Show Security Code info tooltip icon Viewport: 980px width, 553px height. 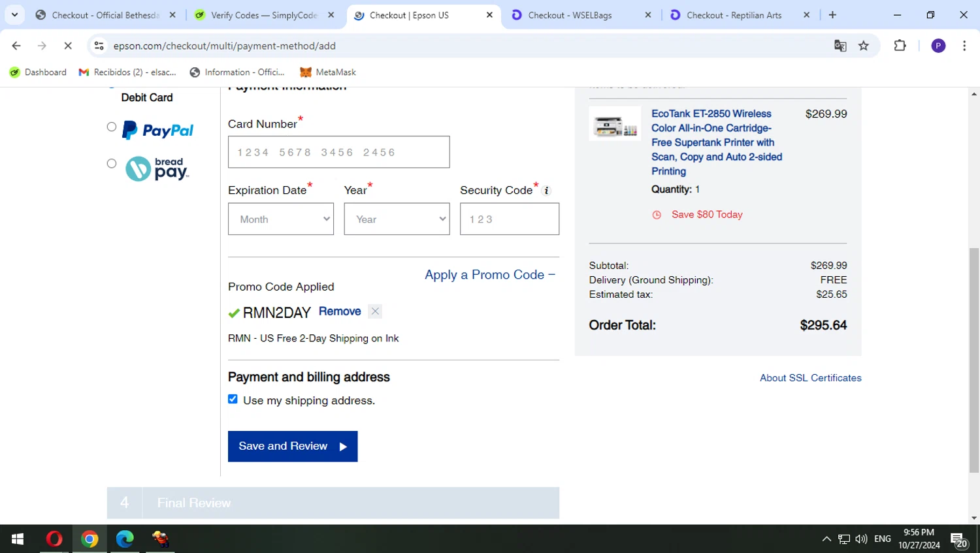547,191
